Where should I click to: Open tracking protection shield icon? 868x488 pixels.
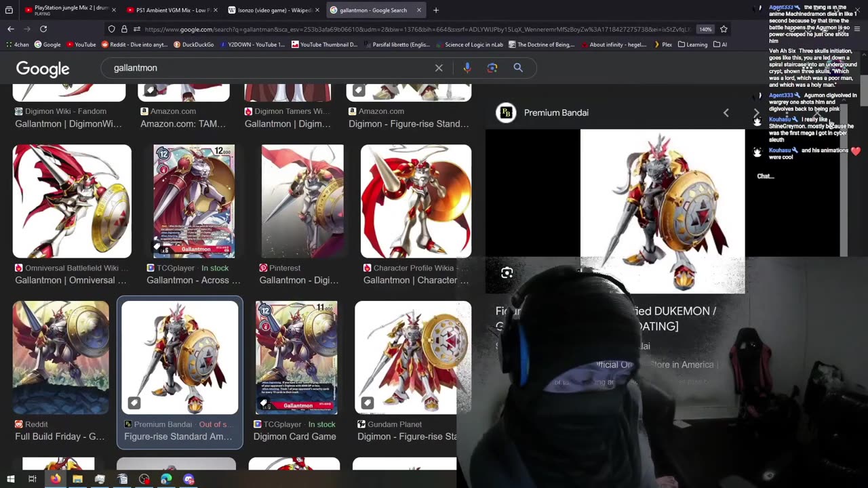pos(112,29)
